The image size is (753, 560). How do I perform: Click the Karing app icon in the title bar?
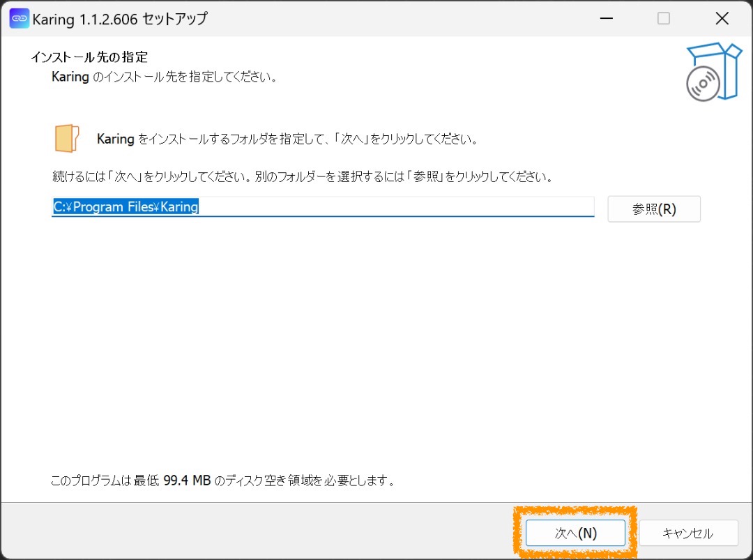[20, 19]
